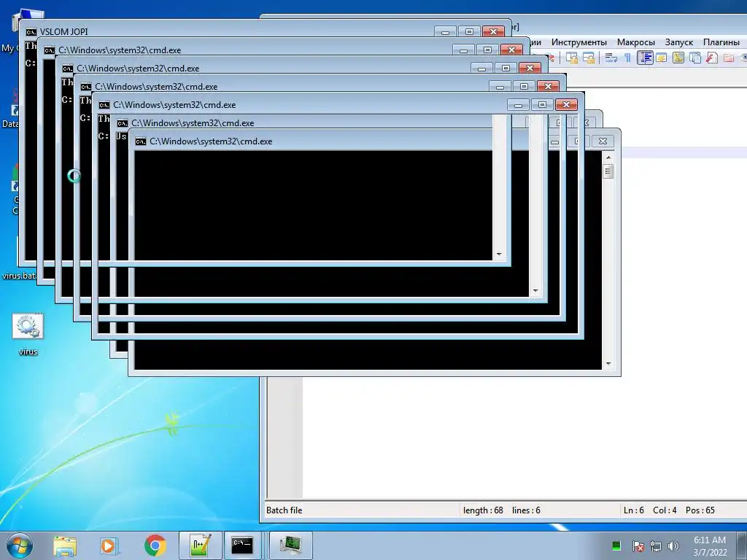This screenshot has width=747, height=560.
Task: Open Google Chrome from the taskbar
Action: 155,545
